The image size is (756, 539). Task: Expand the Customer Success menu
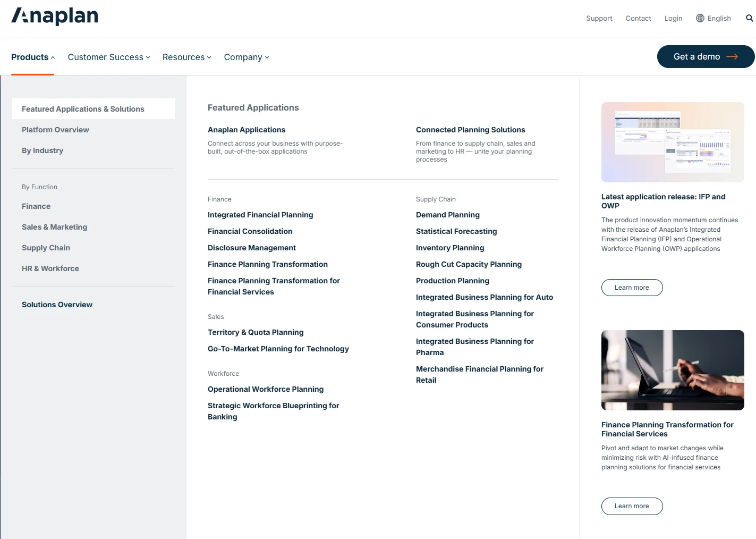coord(109,57)
